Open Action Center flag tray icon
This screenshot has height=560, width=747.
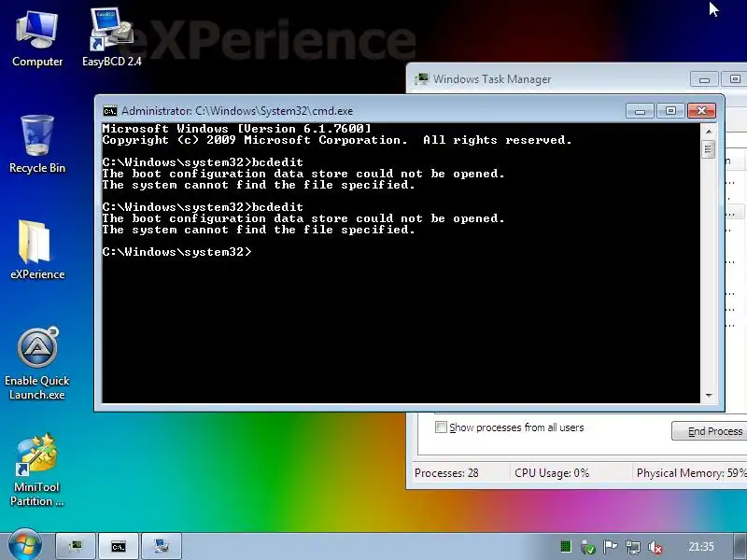[x=610, y=547]
